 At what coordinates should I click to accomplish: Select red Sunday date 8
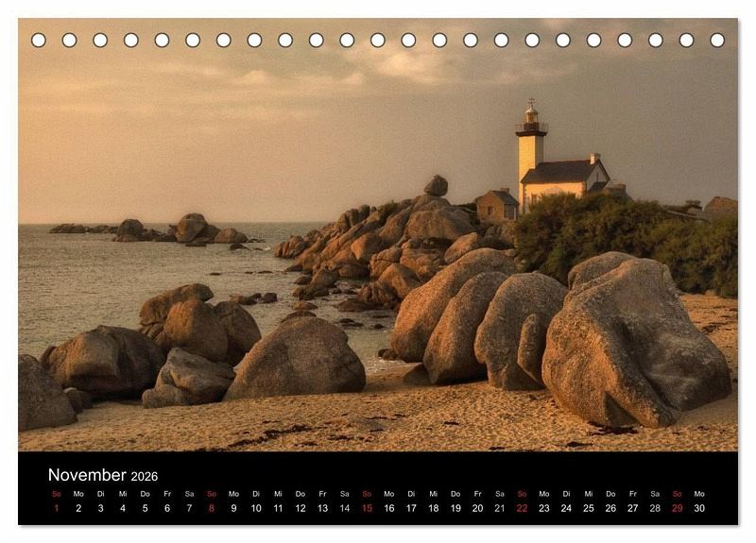(212, 508)
